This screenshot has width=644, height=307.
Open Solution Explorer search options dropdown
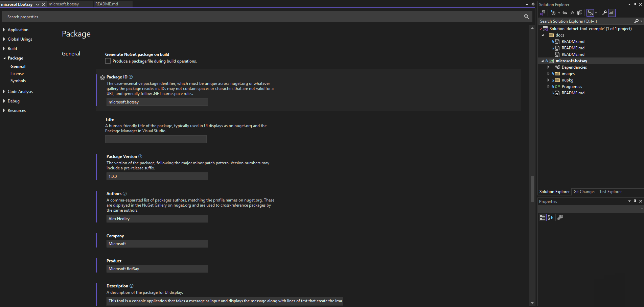641,21
